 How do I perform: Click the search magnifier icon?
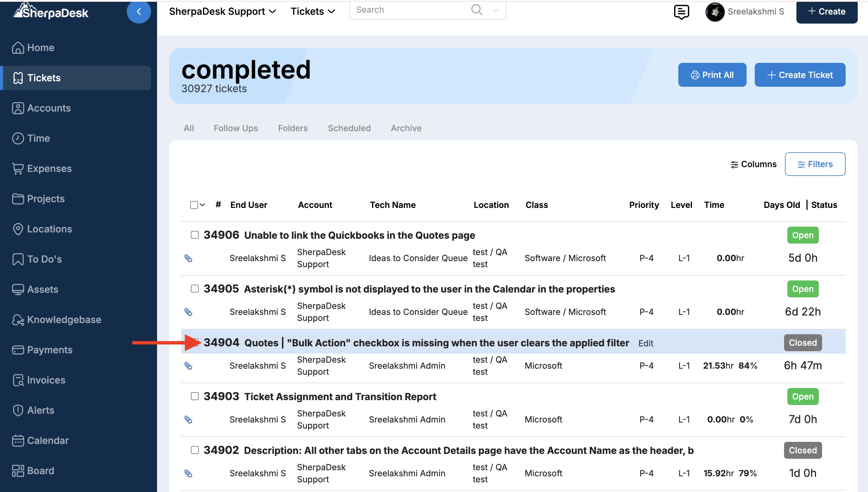pyautogui.click(x=476, y=10)
